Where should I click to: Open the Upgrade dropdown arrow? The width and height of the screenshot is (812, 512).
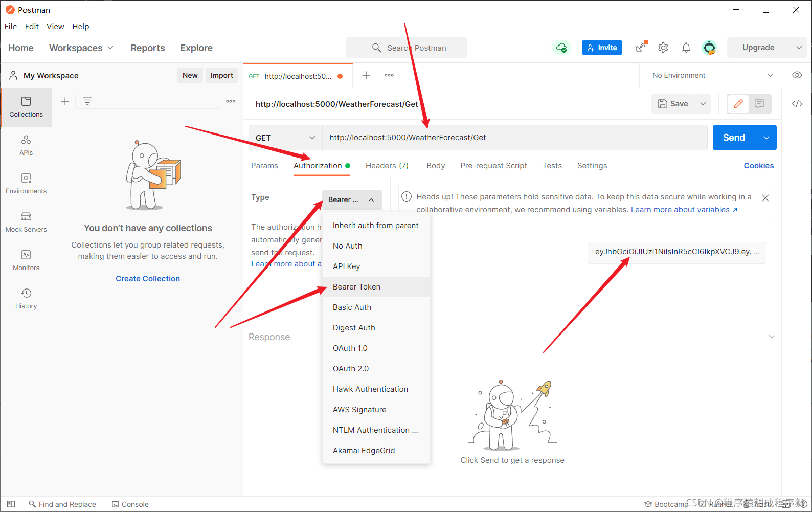click(799, 48)
